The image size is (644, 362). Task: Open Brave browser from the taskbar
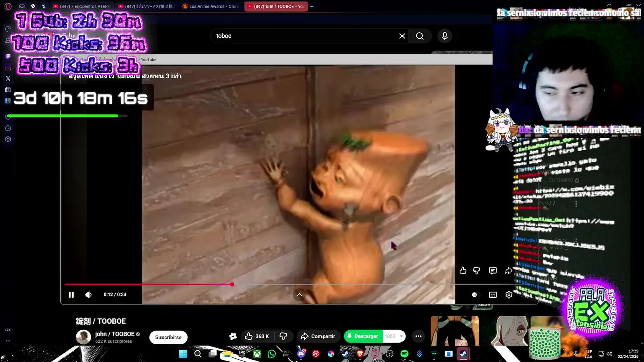[x=360, y=354]
